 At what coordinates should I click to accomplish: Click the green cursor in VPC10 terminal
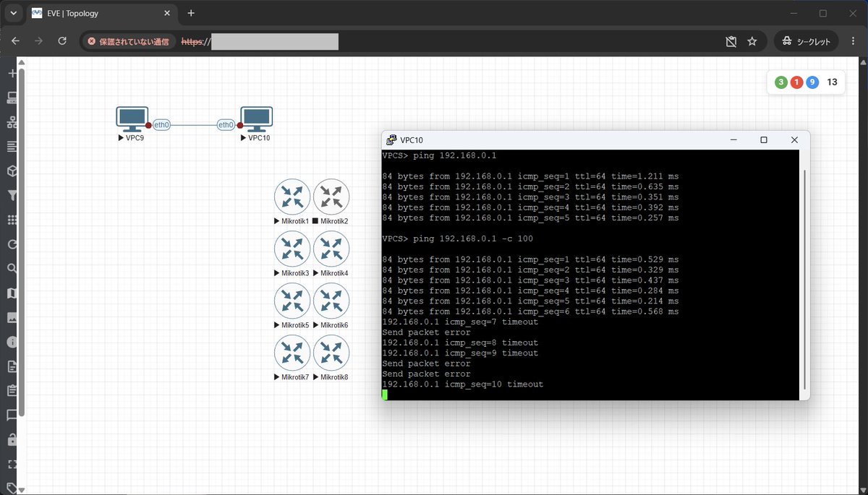point(385,395)
